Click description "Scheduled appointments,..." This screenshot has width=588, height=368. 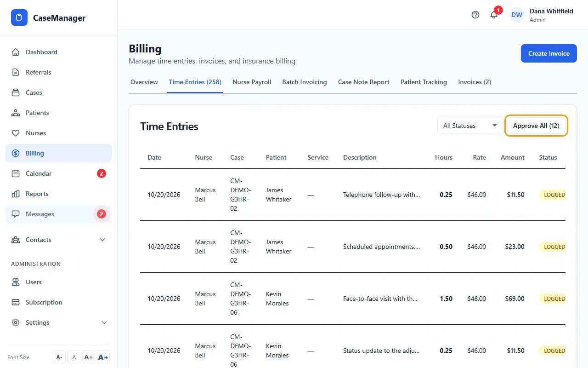point(381,247)
